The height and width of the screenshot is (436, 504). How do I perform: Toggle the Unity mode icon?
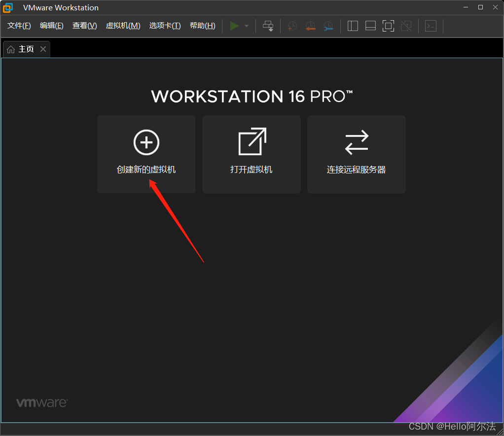click(406, 26)
